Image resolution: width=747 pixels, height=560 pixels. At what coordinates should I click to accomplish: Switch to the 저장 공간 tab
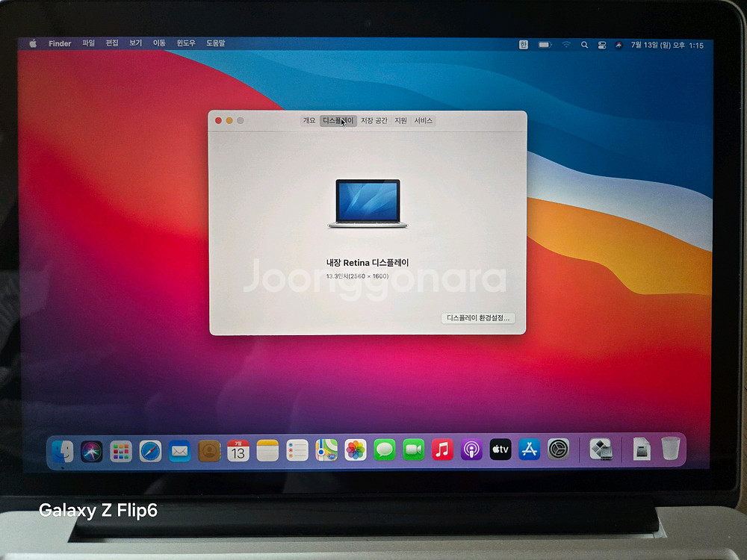374,120
